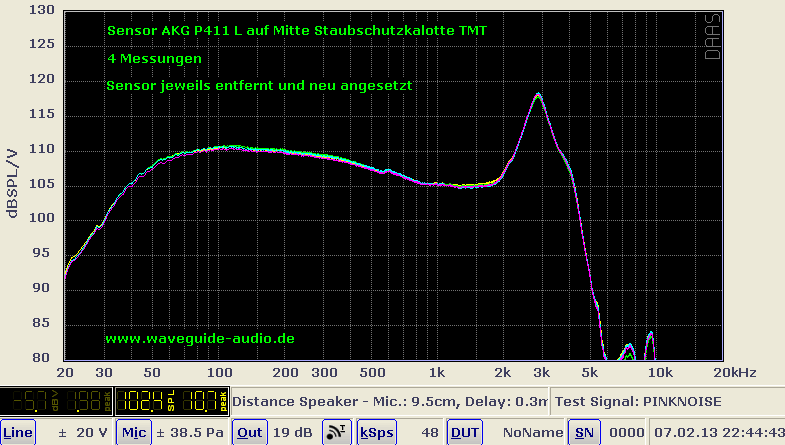Click the signal generator wave icon

coord(335,432)
